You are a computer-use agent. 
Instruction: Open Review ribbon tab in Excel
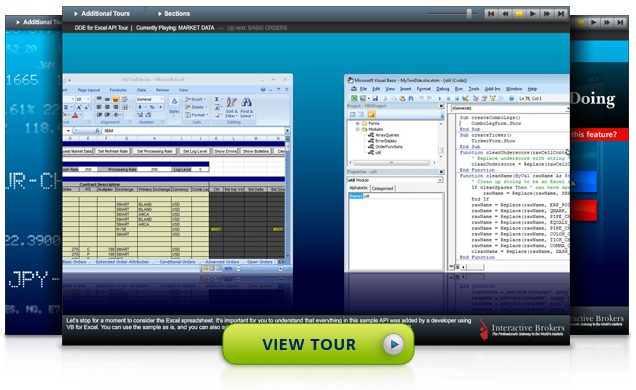[162, 90]
